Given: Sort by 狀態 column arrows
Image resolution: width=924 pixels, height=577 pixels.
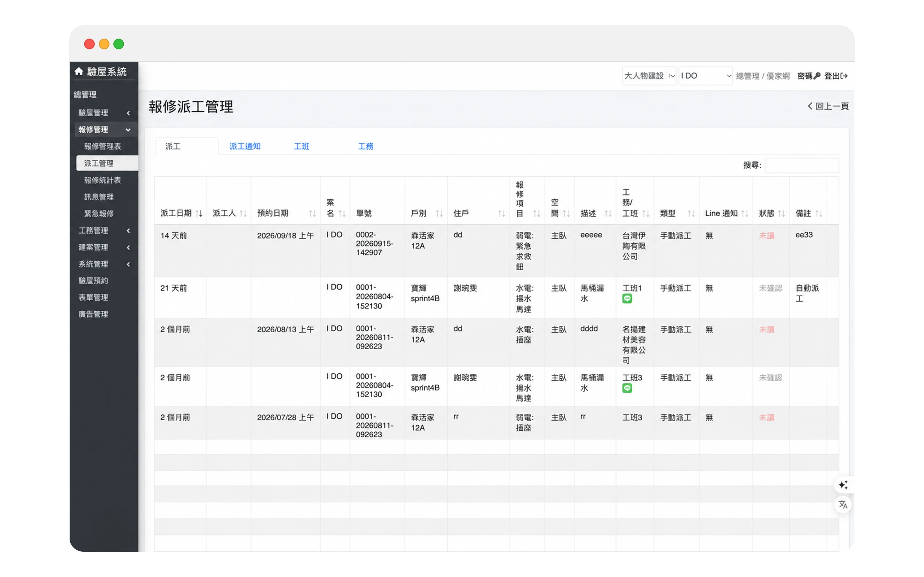Looking at the screenshot, I should 781,214.
